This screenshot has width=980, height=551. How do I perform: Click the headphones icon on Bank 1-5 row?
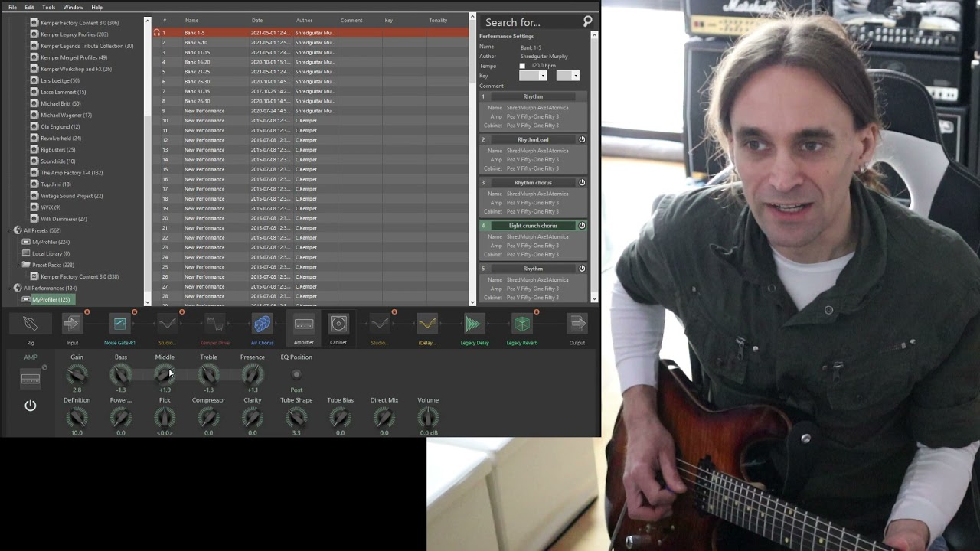pyautogui.click(x=157, y=33)
